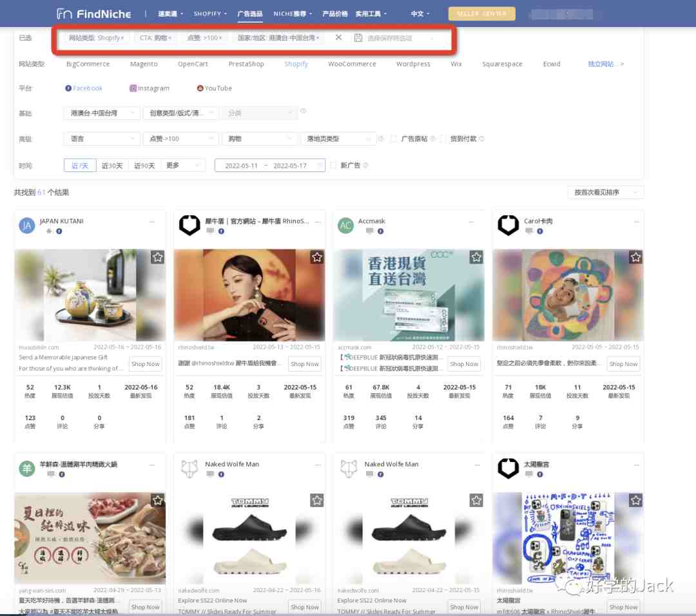Image resolution: width=696 pixels, height=616 pixels.
Task: Favorite the 太阳雕宫 ad with star
Action: pos(635,500)
